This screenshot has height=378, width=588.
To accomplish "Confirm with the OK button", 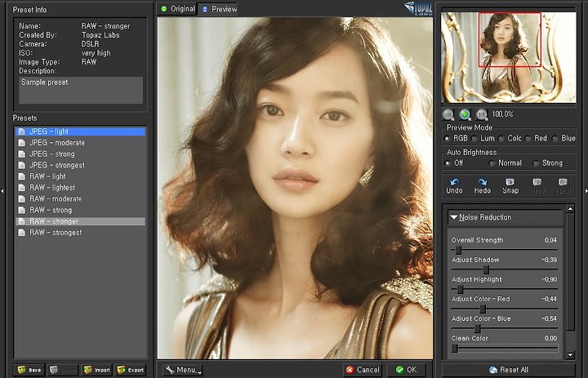I will click(406, 370).
